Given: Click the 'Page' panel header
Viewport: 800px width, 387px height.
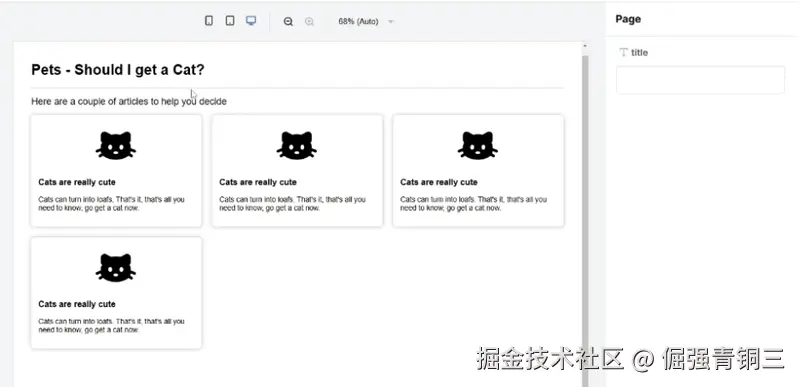Looking at the screenshot, I should (x=628, y=19).
